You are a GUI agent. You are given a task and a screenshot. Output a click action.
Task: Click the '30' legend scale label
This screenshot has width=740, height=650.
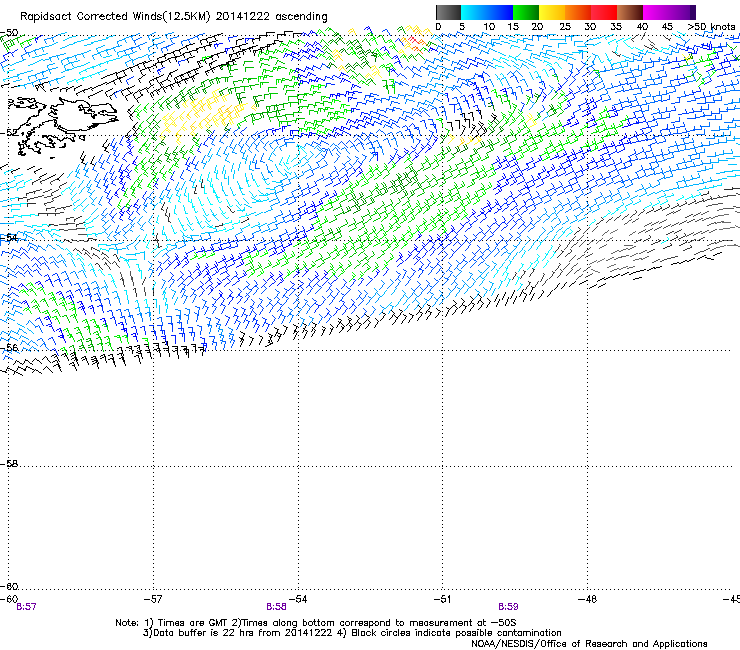(x=590, y=26)
